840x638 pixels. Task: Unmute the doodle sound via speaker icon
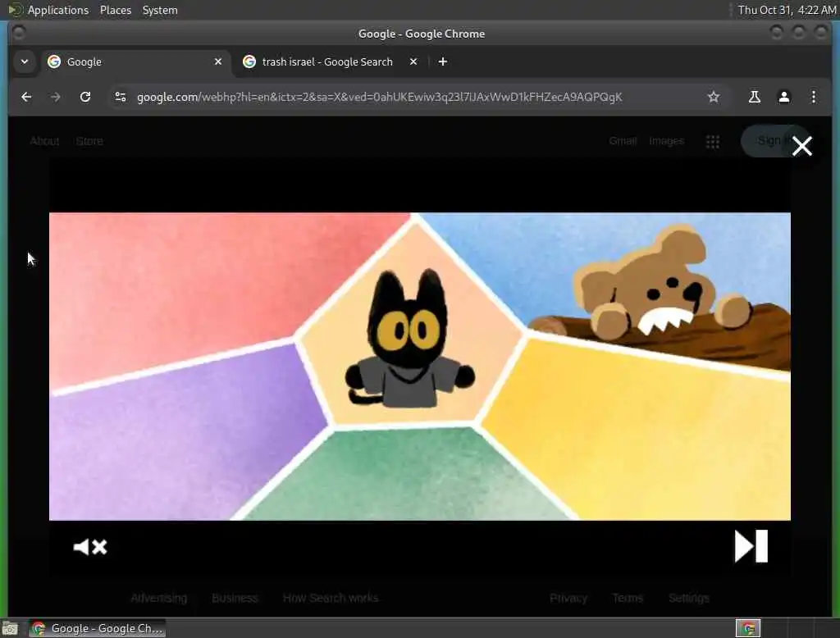coord(90,547)
